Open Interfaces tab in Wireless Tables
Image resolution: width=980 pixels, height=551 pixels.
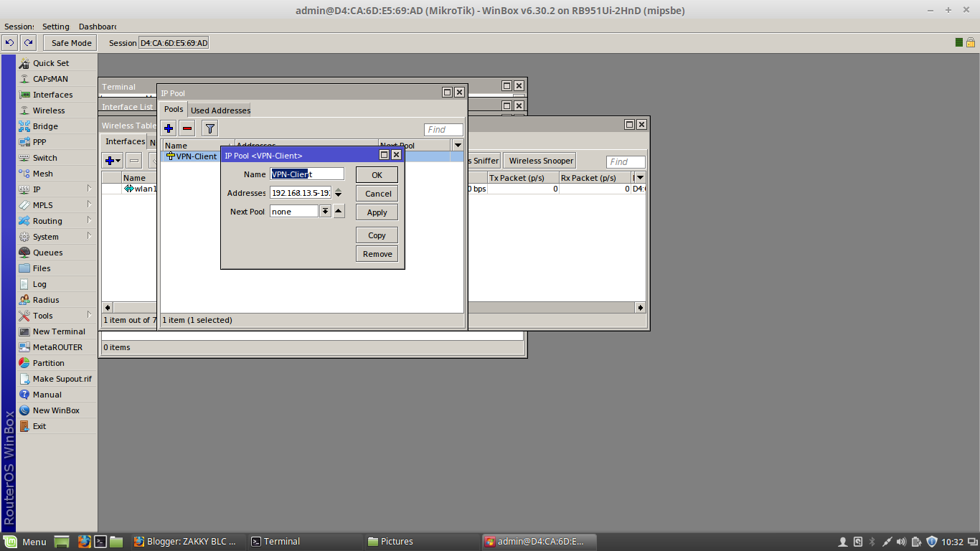[125, 141]
